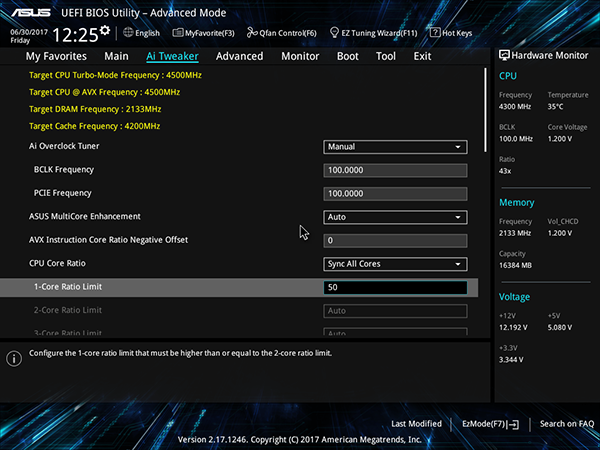Click Target Cache Frequency : 4200MHz

coord(95,126)
